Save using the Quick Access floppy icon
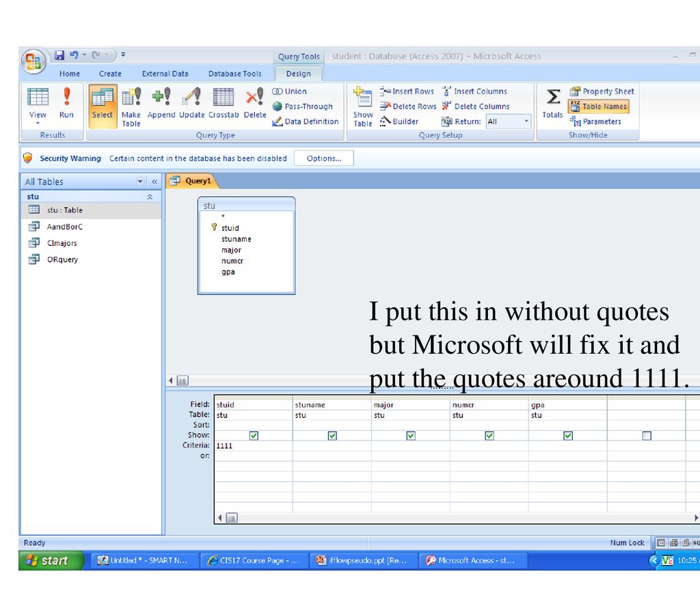 pyautogui.click(x=59, y=55)
